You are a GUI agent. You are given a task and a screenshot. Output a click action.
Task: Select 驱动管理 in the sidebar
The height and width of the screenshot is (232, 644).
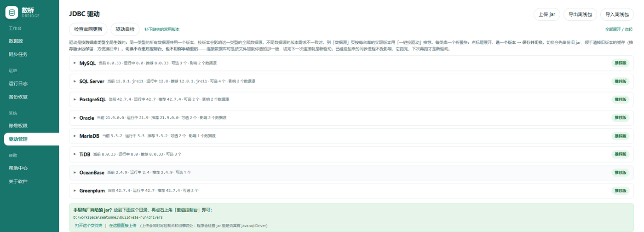click(31, 139)
